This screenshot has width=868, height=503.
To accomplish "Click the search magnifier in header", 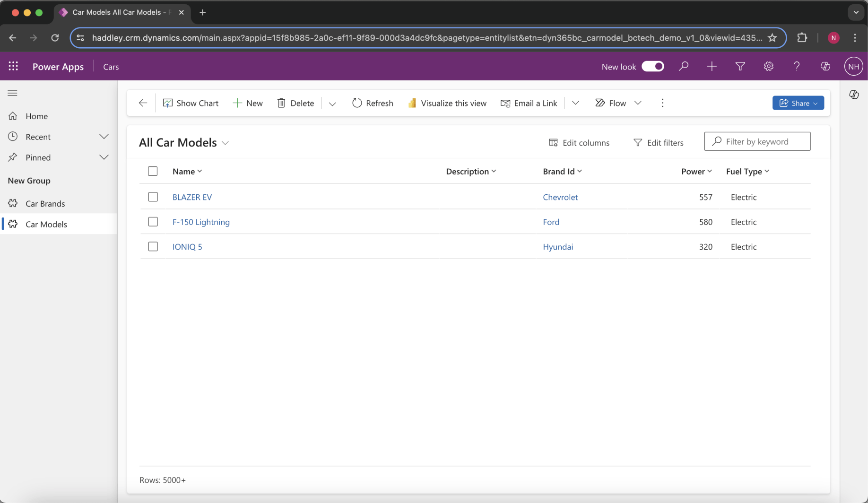I will (683, 66).
